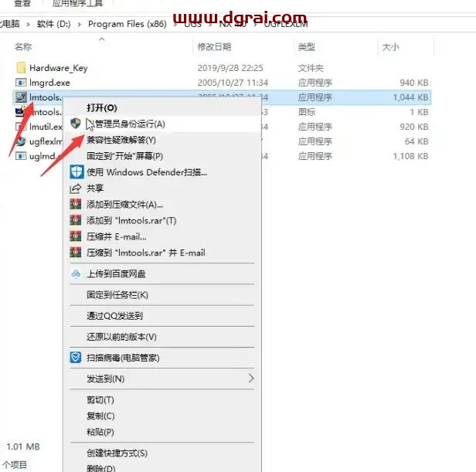The height and width of the screenshot is (472, 476).
Task: Sort by 大小 column header
Action: [x=390, y=47]
